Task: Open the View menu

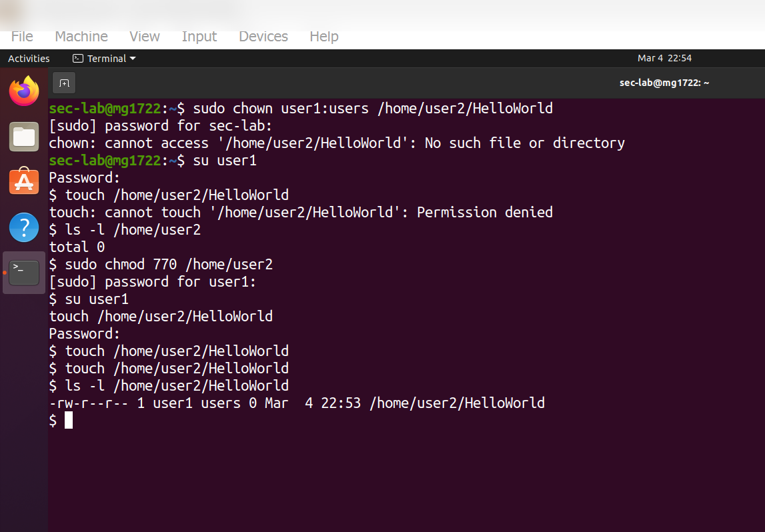Action: [x=145, y=37]
